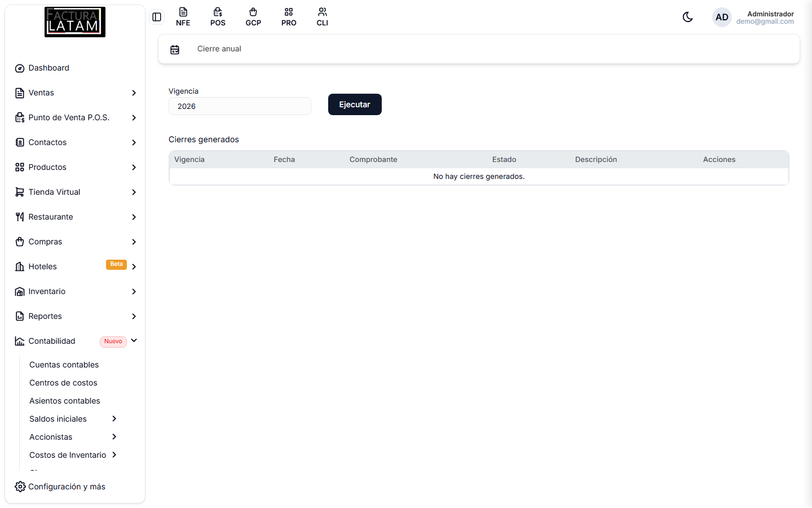Open the AD user avatar
Image resolution: width=812 pixels, height=508 pixels.
(722, 17)
